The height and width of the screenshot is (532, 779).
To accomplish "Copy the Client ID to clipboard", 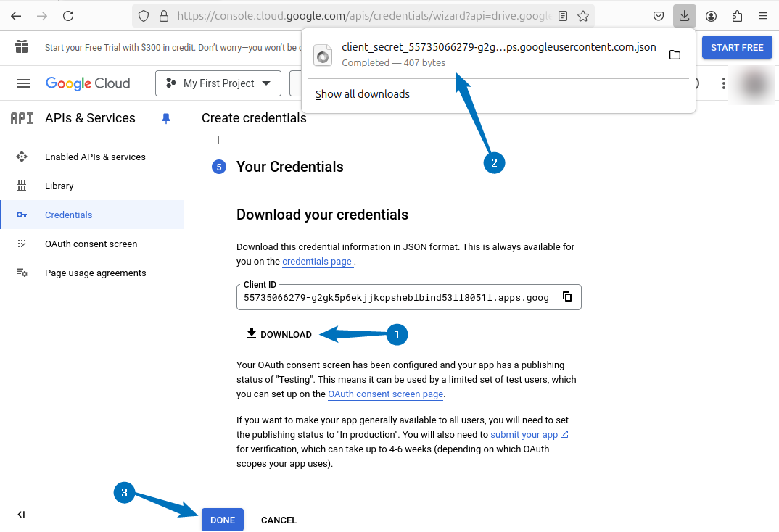I will [568, 296].
